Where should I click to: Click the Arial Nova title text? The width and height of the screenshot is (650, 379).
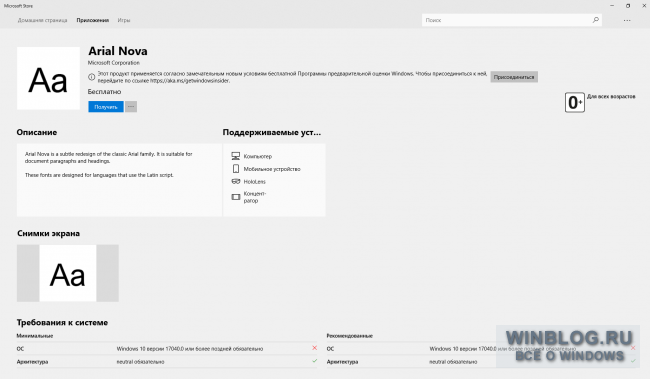(118, 51)
